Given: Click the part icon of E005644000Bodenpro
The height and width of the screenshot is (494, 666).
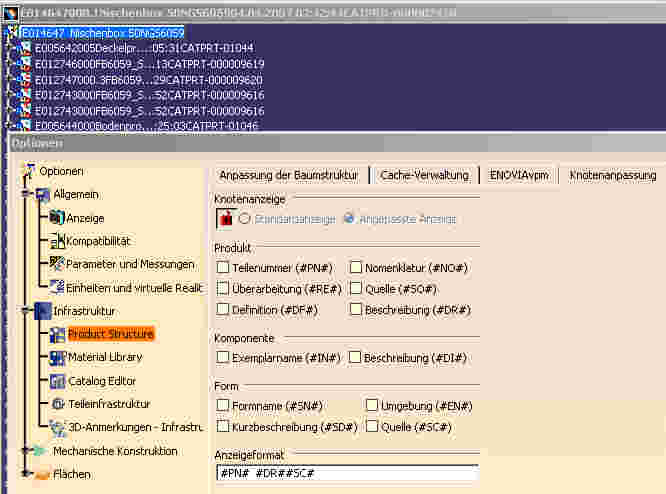Looking at the screenshot, I should coord(25,125).
